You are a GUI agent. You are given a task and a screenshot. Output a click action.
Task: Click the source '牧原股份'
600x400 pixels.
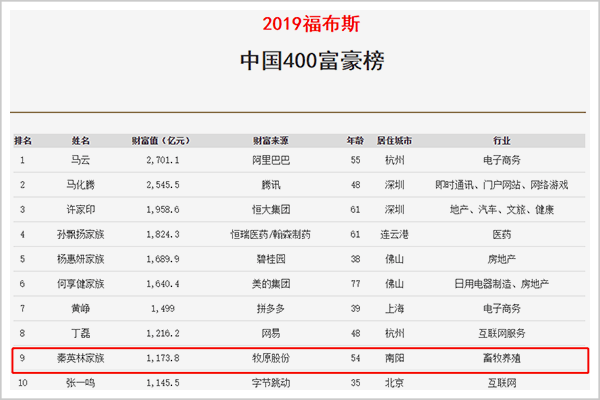pyautogui.click(x=271, y=358)
